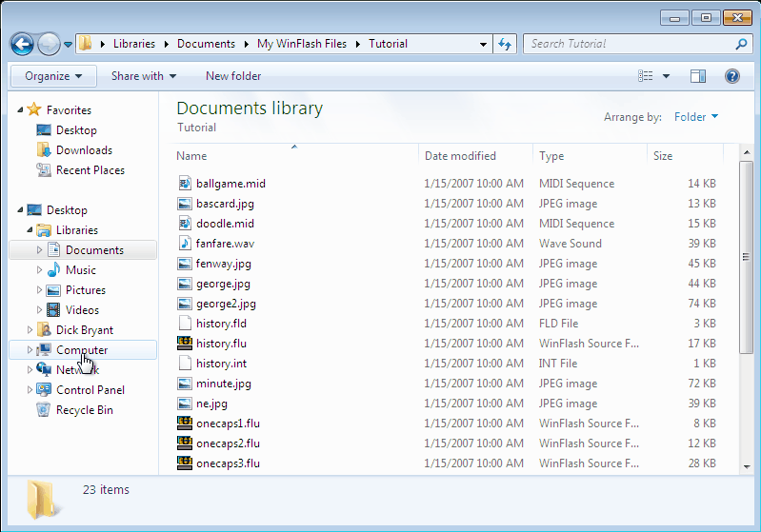This screenshot has width=761, height=532.
Task: Select Desktop under Favorites
Action: pyautogui.click(x=76, y=130)
